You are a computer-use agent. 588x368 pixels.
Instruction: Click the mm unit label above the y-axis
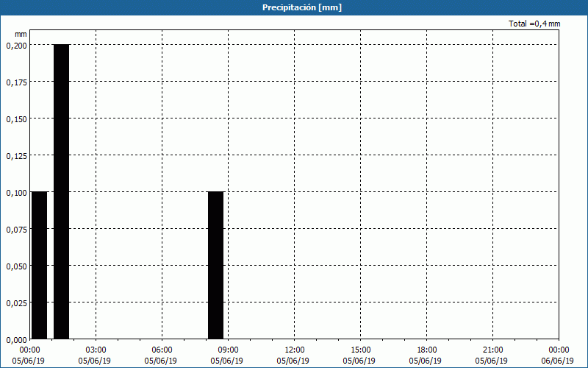click(21, 35)
